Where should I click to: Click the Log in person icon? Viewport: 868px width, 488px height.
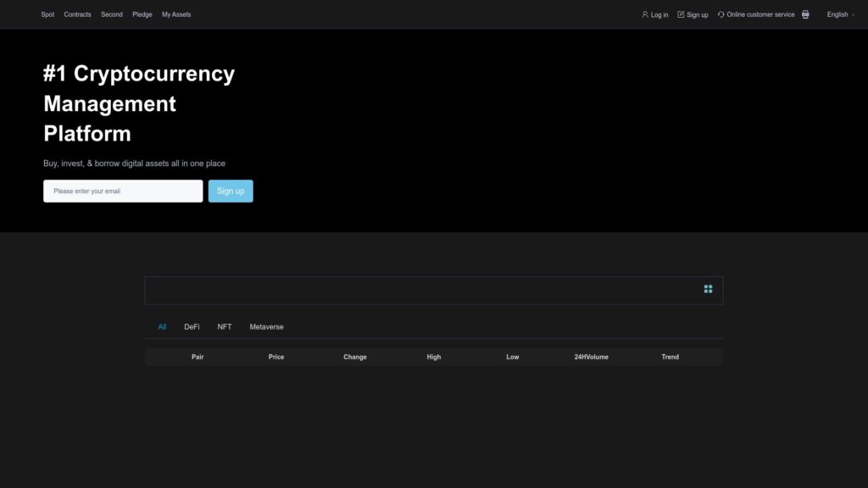646,14
